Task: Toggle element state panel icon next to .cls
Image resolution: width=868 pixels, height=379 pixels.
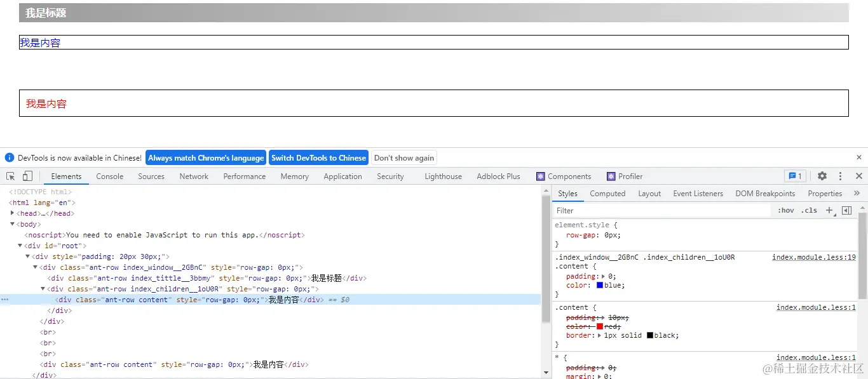Action: click(x=846, y=210)
